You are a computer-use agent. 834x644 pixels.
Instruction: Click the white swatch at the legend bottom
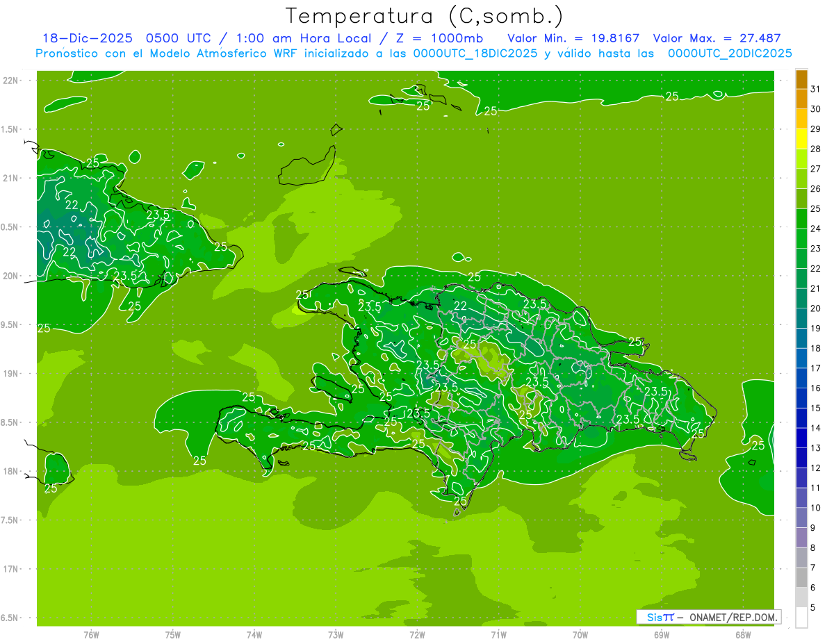pyautogui.click(x=801, y=618)
